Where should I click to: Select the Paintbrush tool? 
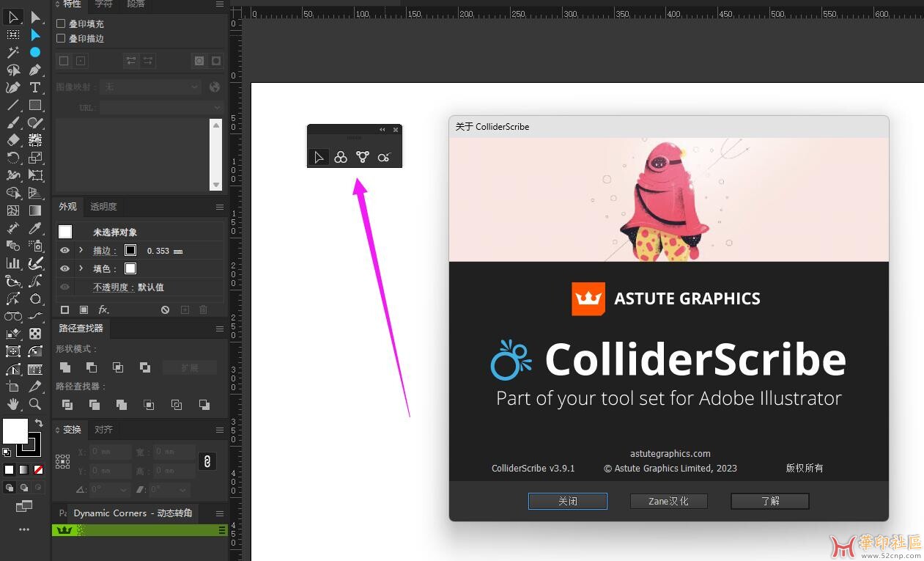(x=13, y=122)
